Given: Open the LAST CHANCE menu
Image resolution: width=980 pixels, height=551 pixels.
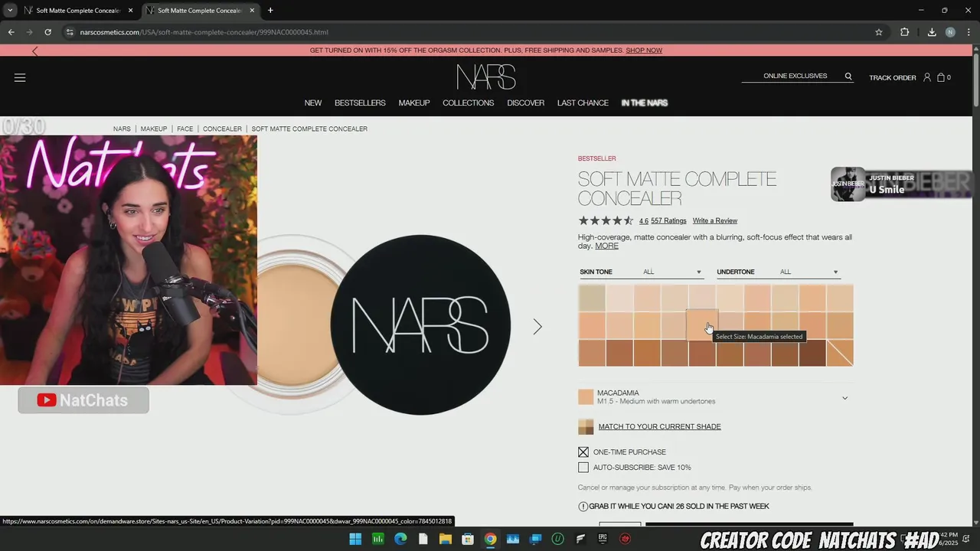Looking at the screenshot, I should coord(583,103).
